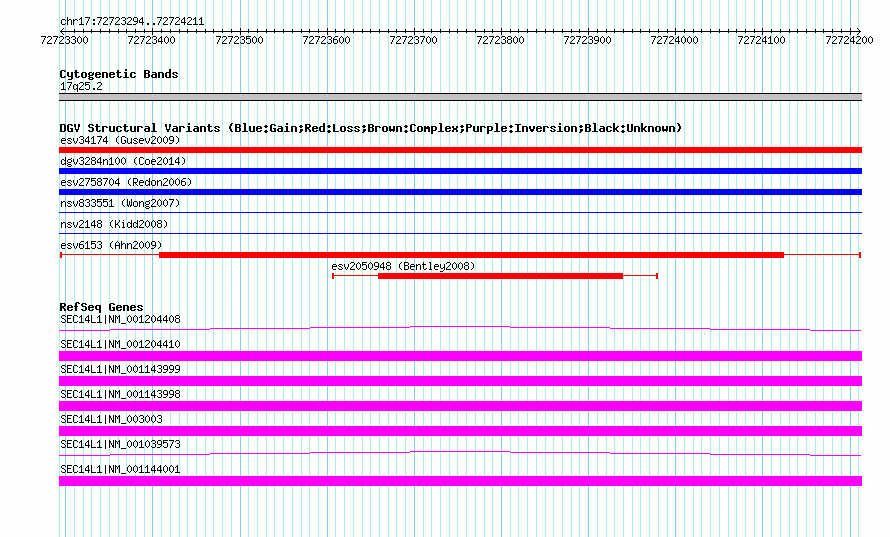
Task: Click the SEC14L1|NM_003003 gene label
Action: (x=111, y=419)
